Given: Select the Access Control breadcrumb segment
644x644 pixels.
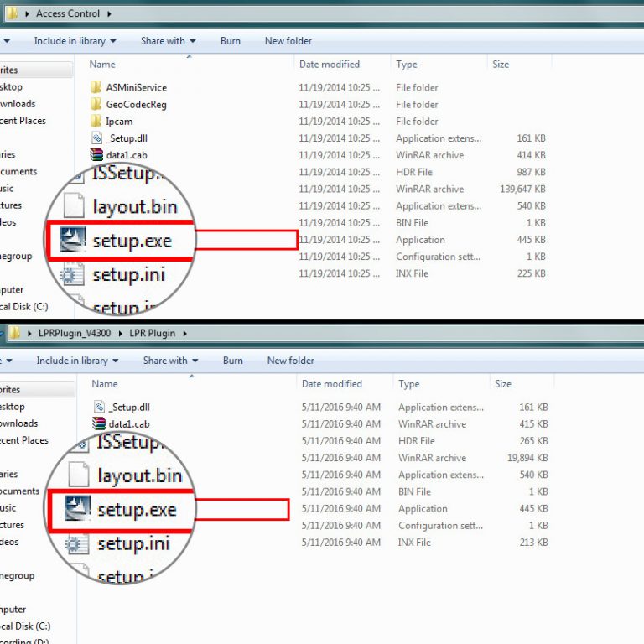Looking at the screenshot, I should [68, 13].
